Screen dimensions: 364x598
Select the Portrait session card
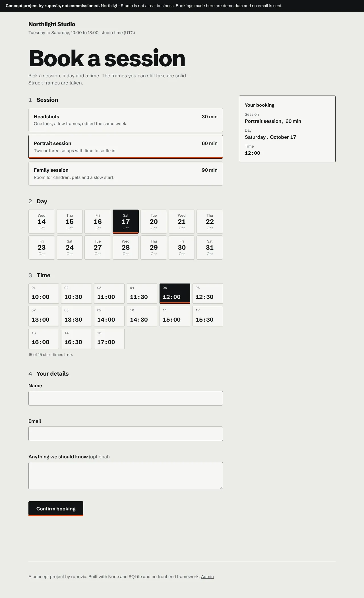tap(125, 147)
